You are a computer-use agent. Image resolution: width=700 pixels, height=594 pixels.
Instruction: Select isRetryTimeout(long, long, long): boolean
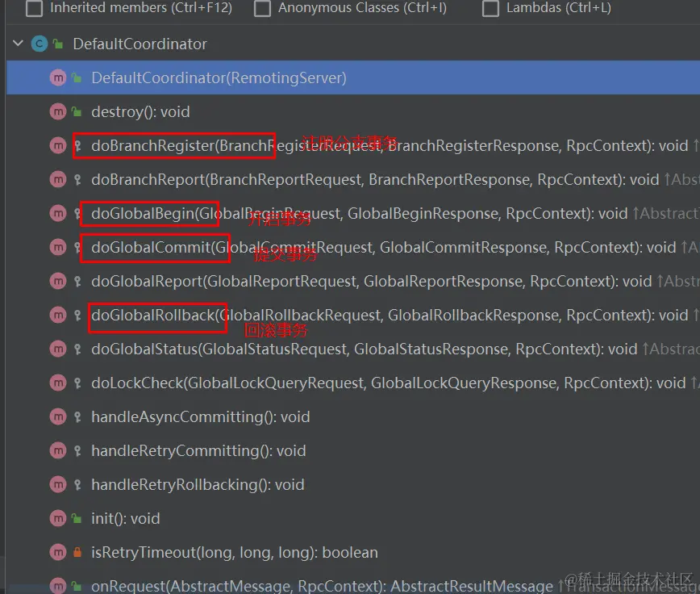coord(235,553)
